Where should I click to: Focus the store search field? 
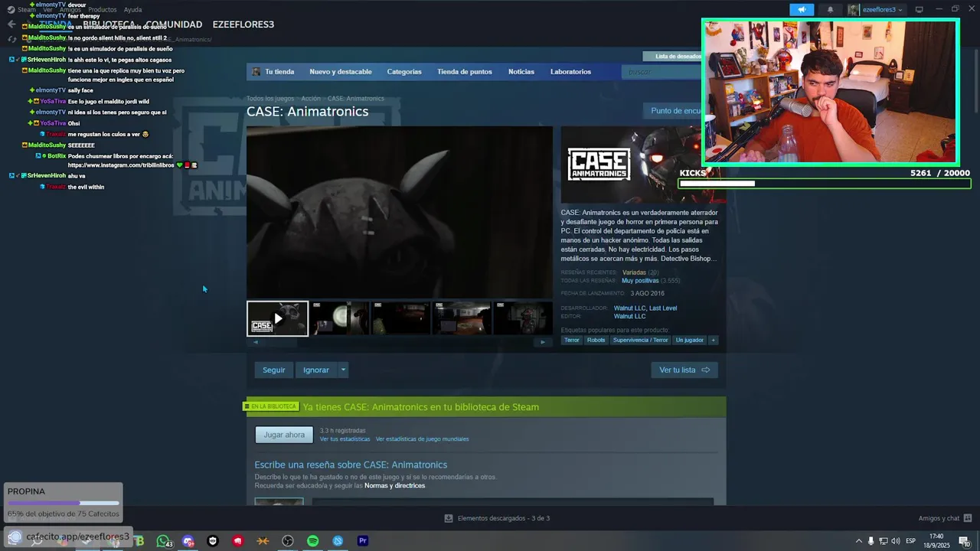(662, 72)
